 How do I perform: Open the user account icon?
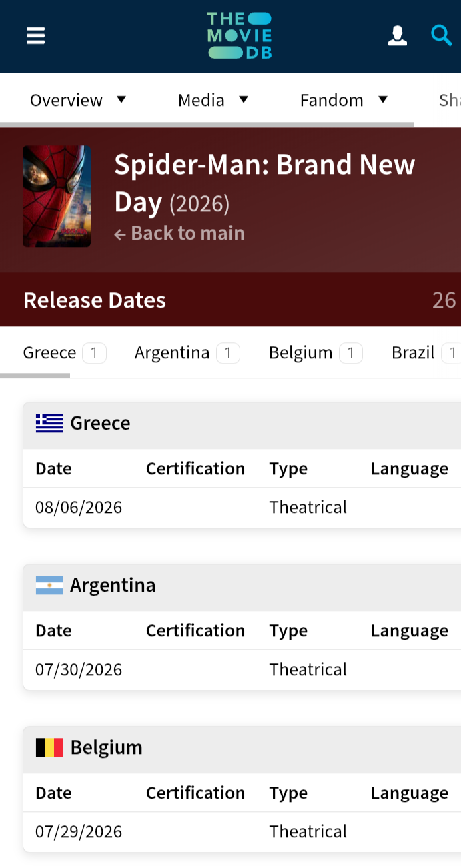coord(397,35)
